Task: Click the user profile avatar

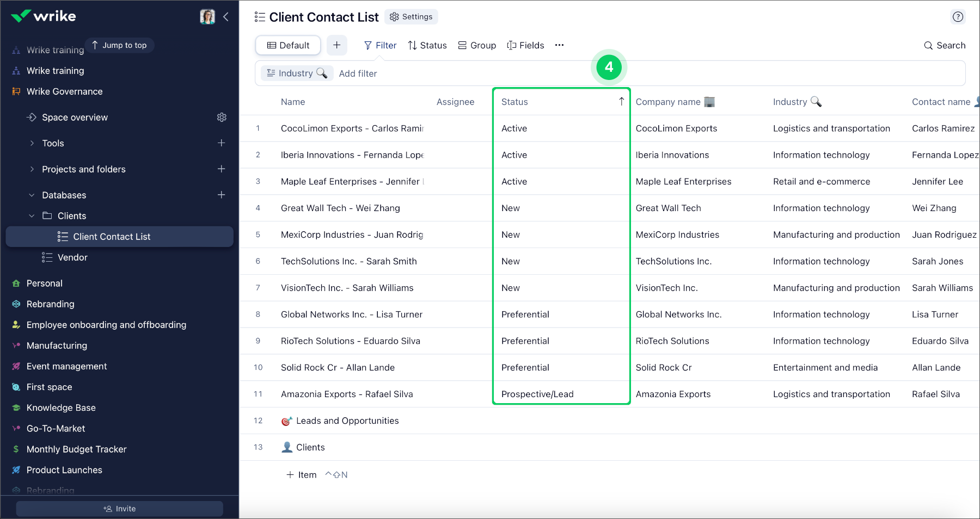Action: point(207,17)
